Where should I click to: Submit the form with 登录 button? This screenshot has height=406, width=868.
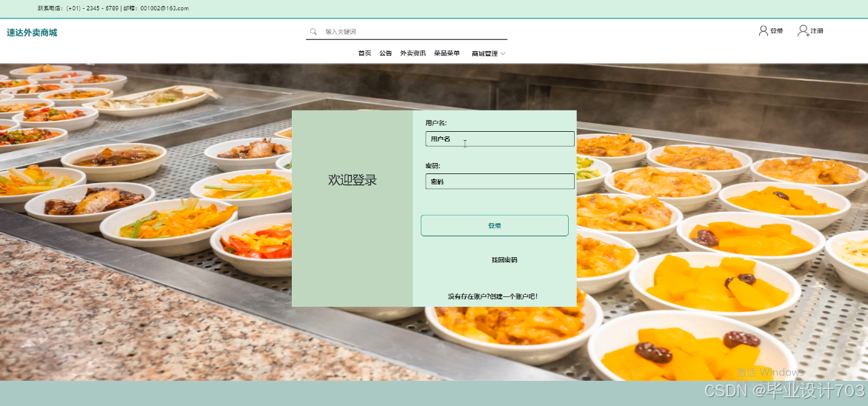point(494,225)
